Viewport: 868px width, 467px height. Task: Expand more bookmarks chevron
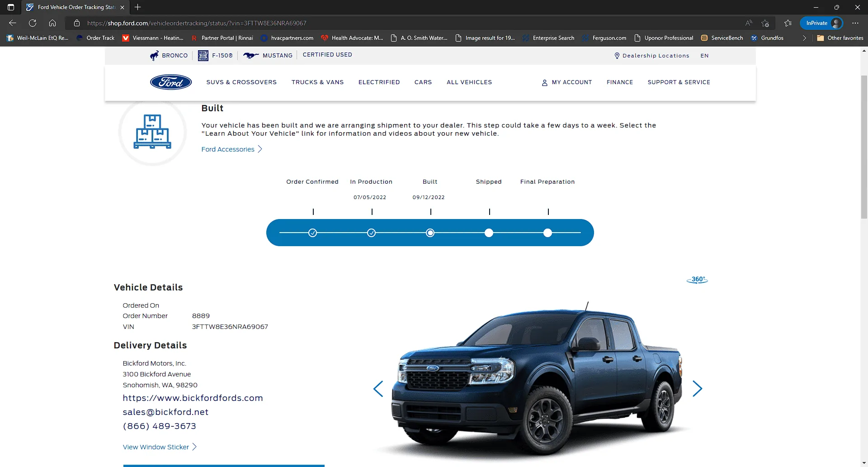click(x=804, y=38)
